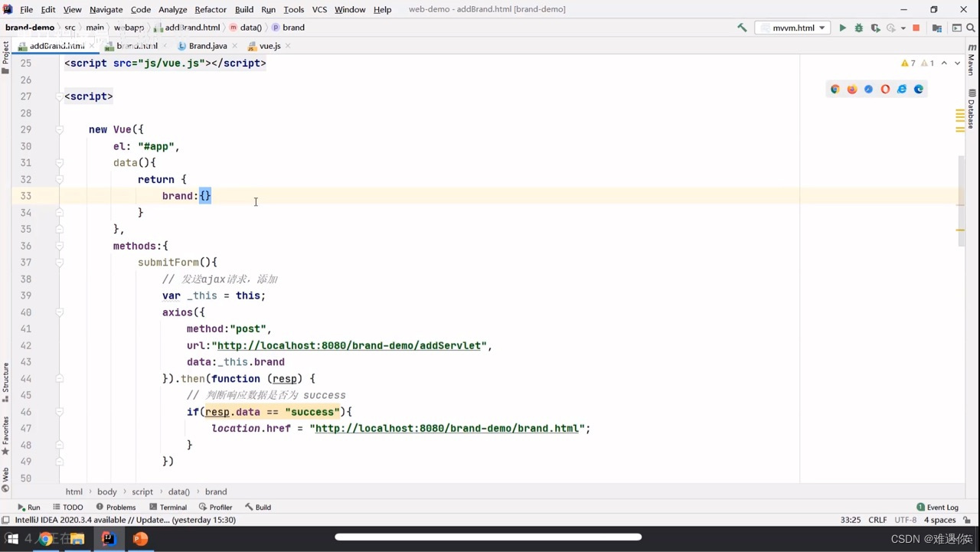
Task: Open page in Firefox browser
Action: (852, 89)
